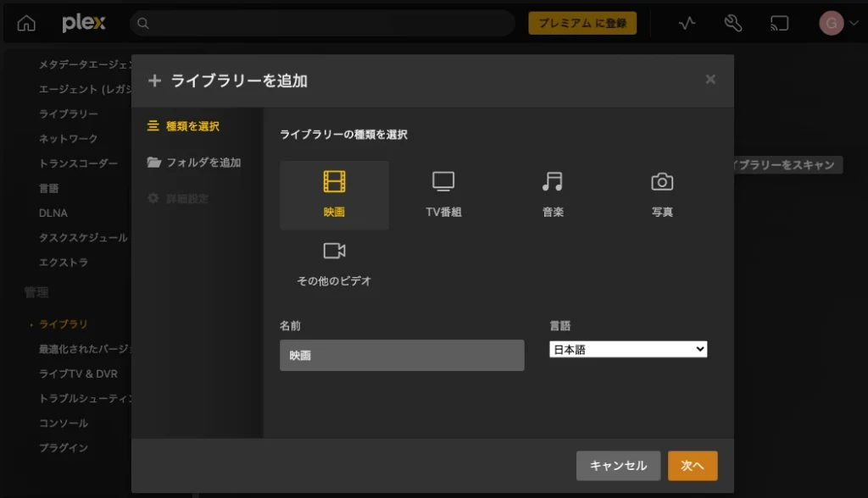Go to Plex home icon
868x498 pixels.
(26, 23)
